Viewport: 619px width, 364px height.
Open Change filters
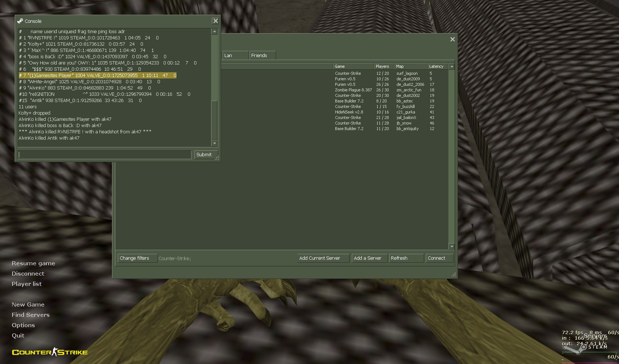[x=137, y=258]
